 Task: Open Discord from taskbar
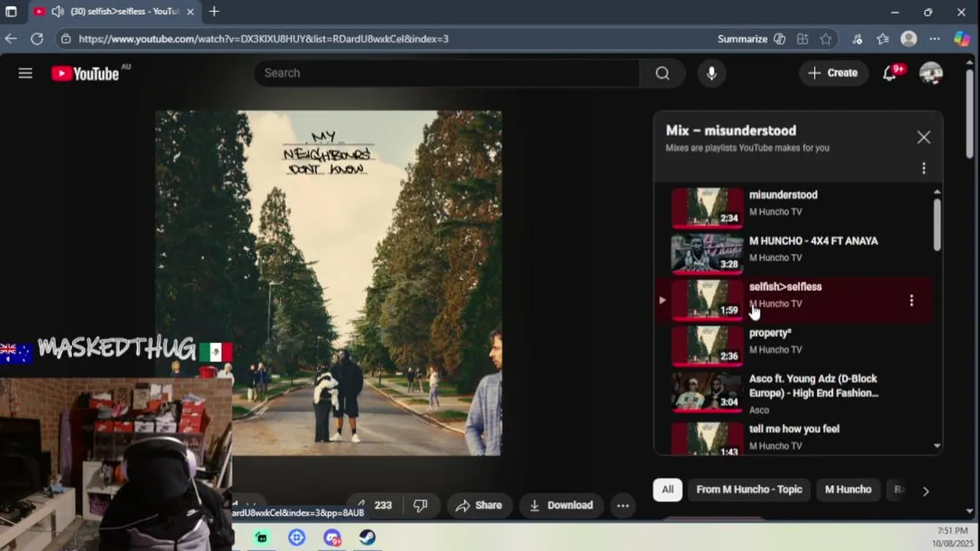tap(332, 537)
